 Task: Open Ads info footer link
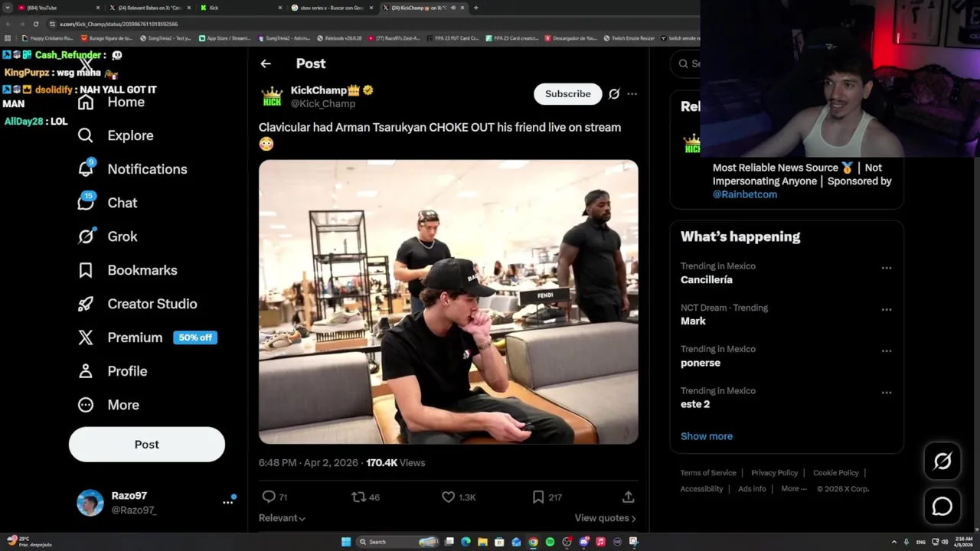(752, 489)
